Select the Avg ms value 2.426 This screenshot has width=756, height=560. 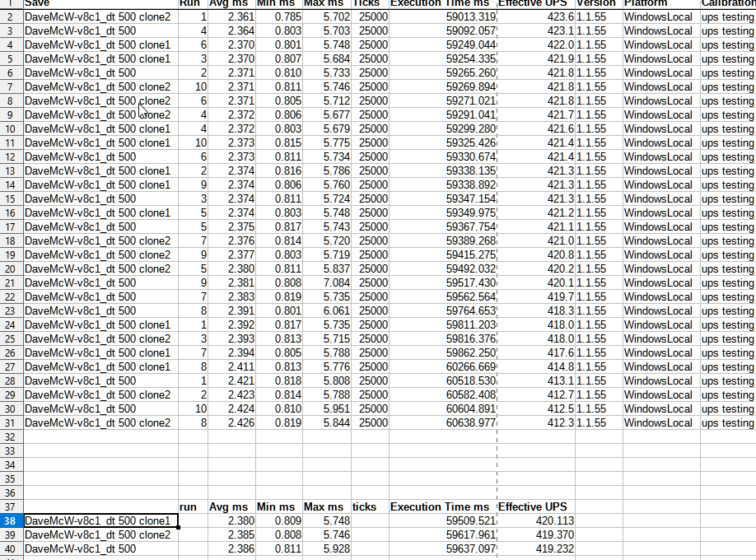(x=231, y=422)
